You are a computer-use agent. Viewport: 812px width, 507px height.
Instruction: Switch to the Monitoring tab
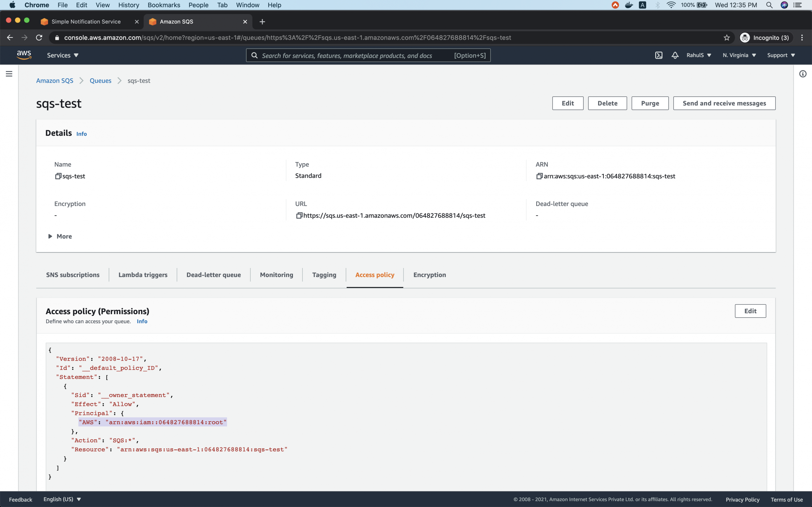point(276,275)
